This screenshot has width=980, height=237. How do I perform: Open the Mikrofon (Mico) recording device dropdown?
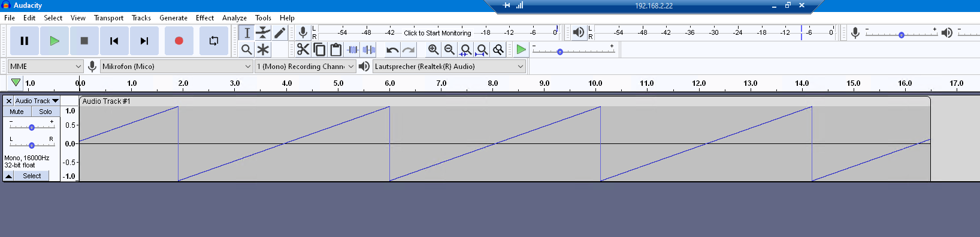(176, 67)
